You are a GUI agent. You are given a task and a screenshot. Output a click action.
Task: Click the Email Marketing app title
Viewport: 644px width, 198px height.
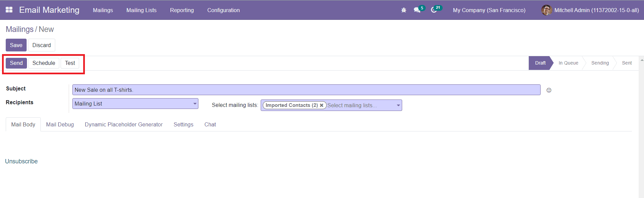[49, 10]
